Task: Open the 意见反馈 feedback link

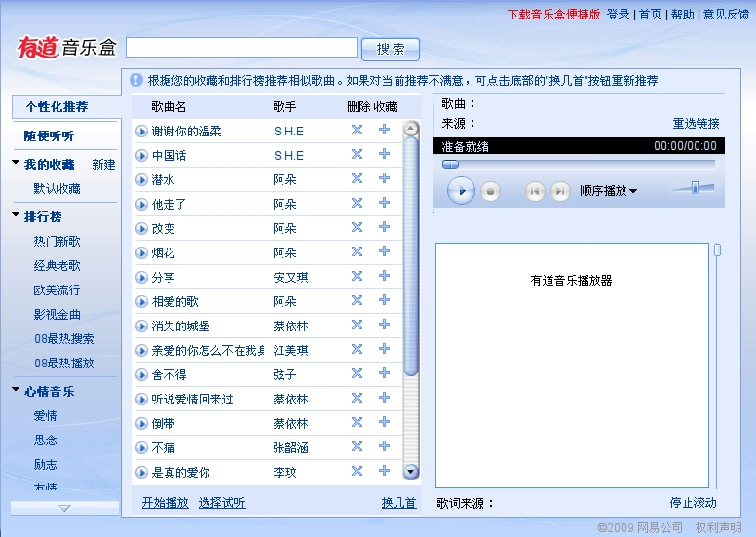Action: (726, 15)
